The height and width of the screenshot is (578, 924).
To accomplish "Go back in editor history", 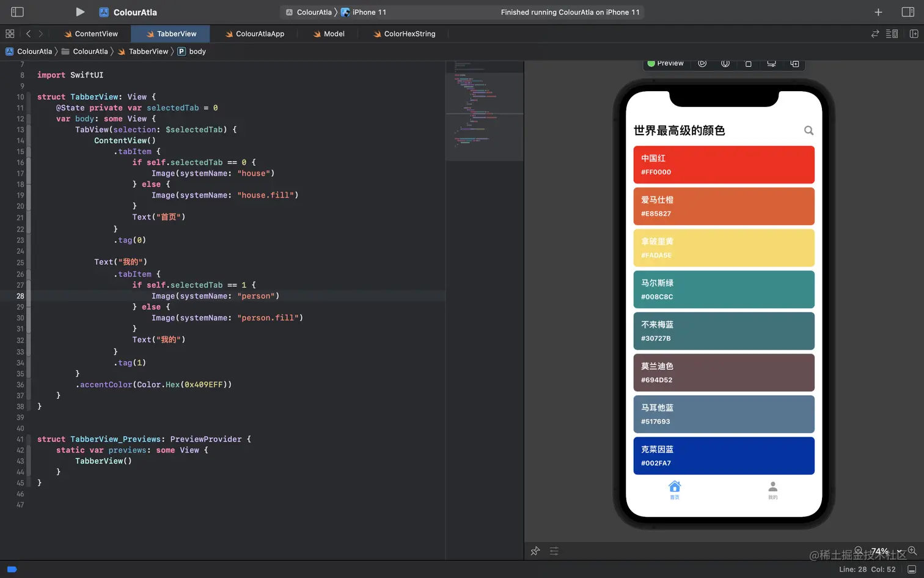I will 28,34.
